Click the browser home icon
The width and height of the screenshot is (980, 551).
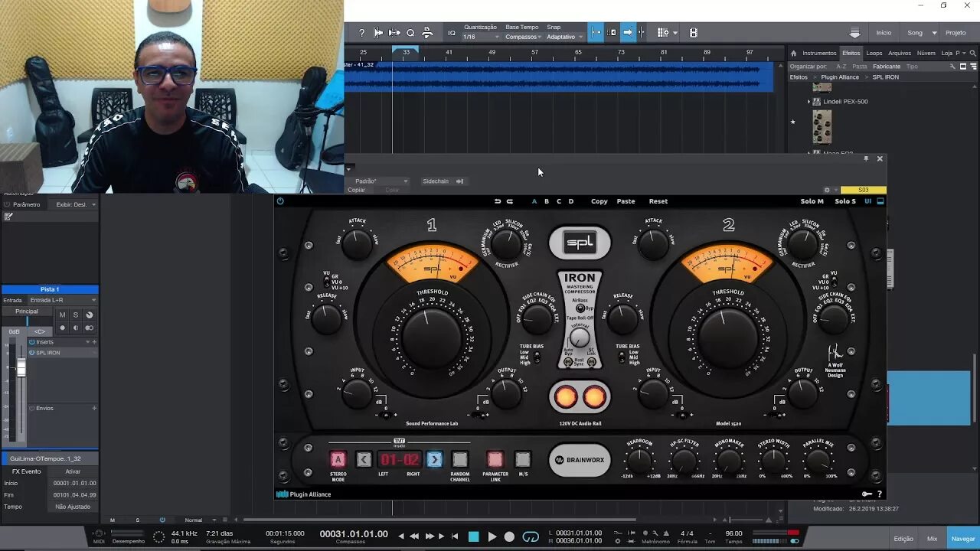click(x=793, y=54)
